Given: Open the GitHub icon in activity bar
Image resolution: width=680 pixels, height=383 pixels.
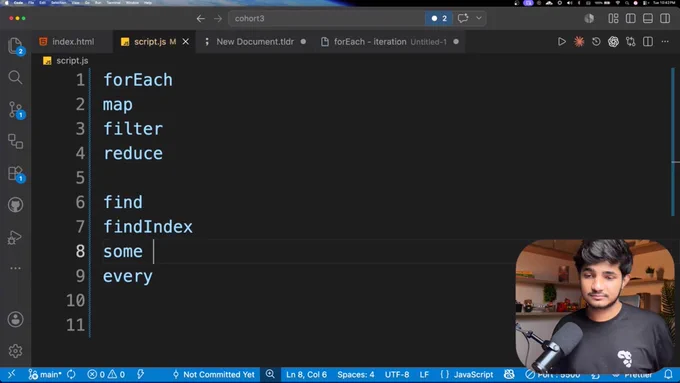Looking at the screenshot, I should (15, 205).
